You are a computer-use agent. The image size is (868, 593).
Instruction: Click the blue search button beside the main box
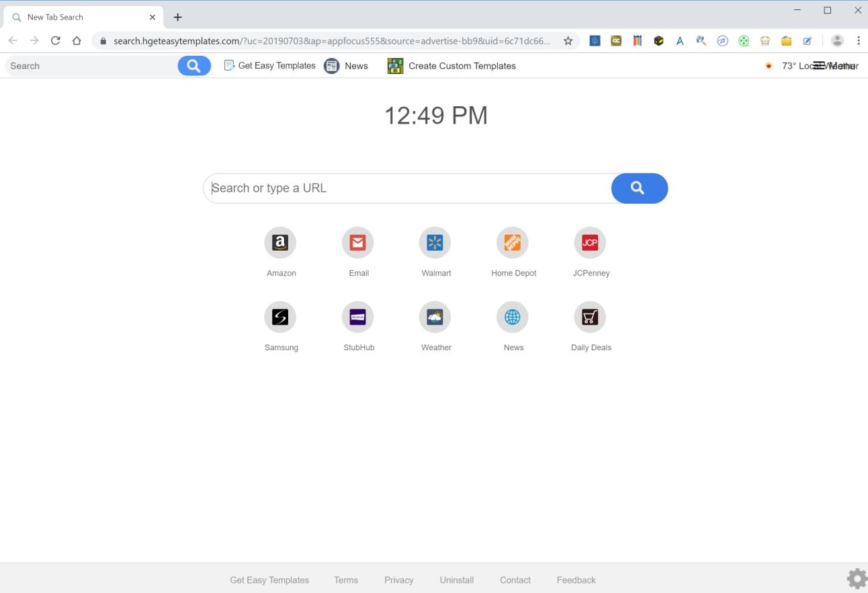[639, 188]
